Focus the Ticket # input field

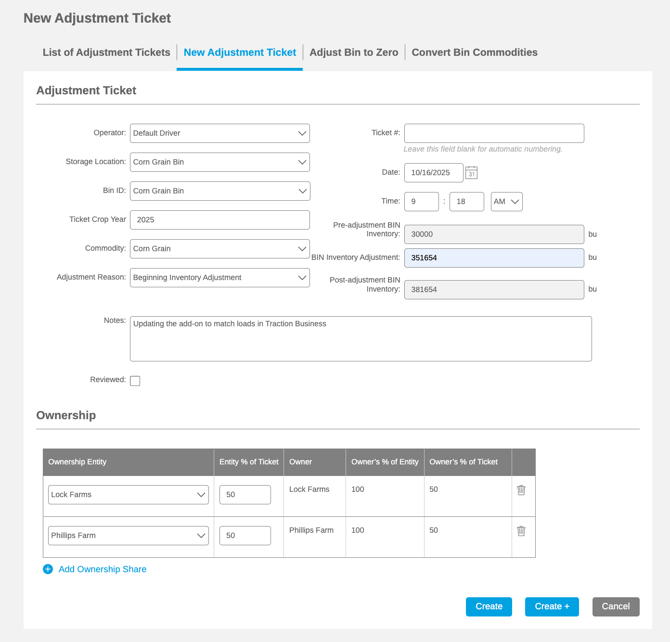pyautogui.click(x=494, y=133)
